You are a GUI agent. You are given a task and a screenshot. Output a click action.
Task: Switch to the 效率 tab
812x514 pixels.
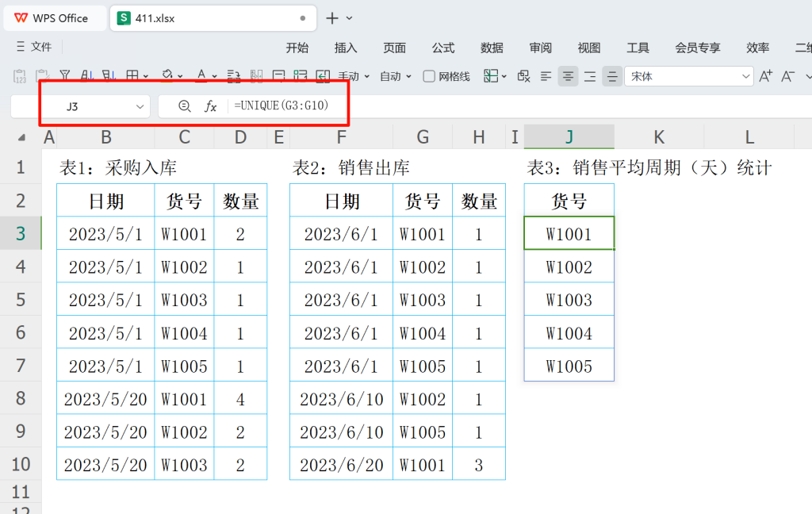pos(758,48)
